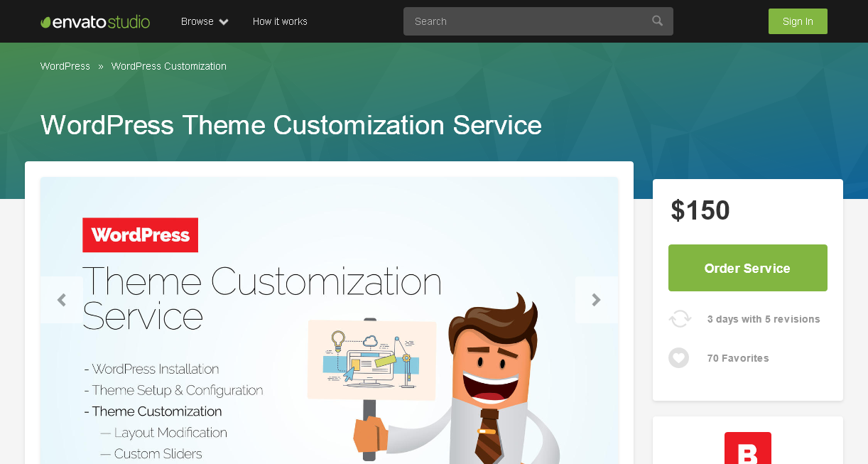Click the Order Service button
Image resolution: width=868 pixels, height=464 pixels.
coord(748,268)
